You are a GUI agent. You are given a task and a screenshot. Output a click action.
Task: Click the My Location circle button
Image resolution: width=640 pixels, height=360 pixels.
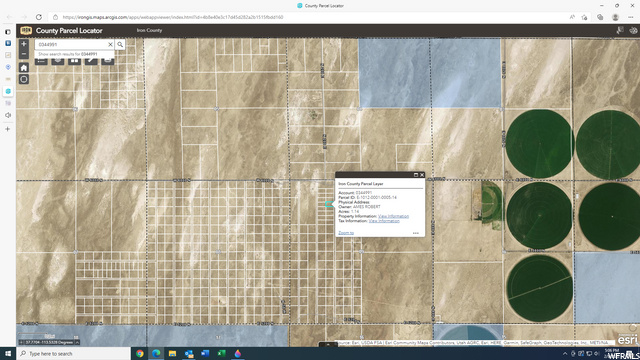pyautogui.click(x=24, y=79)
